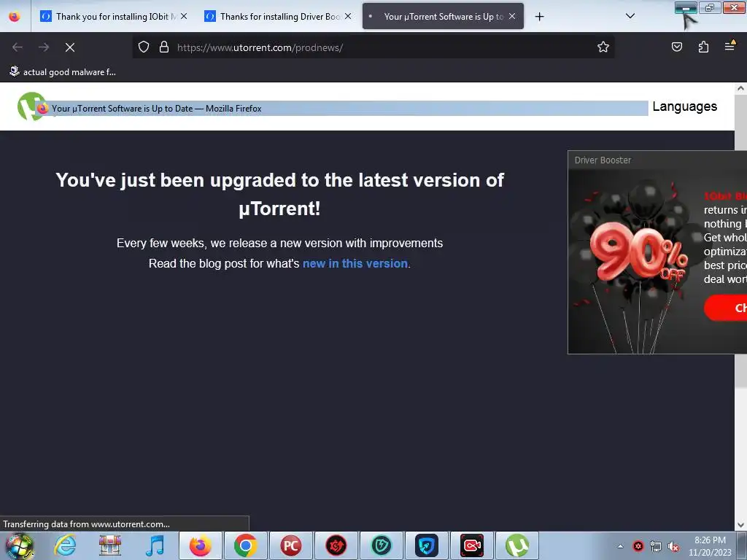
Task: Stop the page load in the toolbar
Action: point(70,47)
